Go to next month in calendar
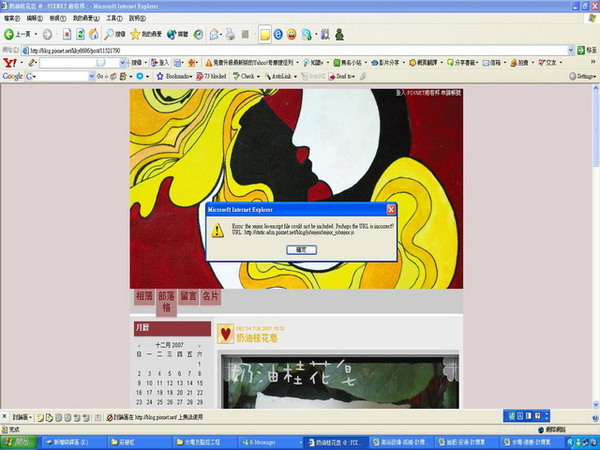The height and width of the screenshot is (450, 600). point(200,345)
